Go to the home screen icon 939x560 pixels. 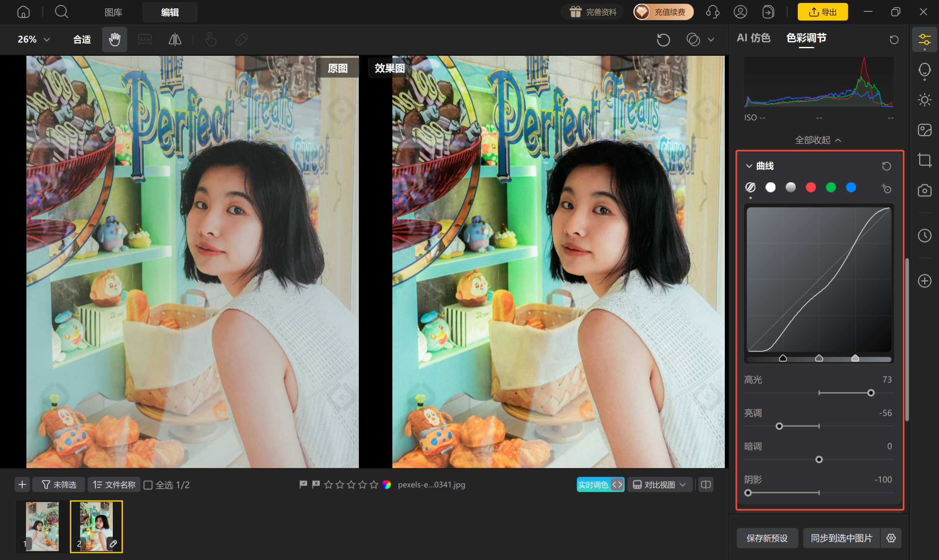coord(23,12)
